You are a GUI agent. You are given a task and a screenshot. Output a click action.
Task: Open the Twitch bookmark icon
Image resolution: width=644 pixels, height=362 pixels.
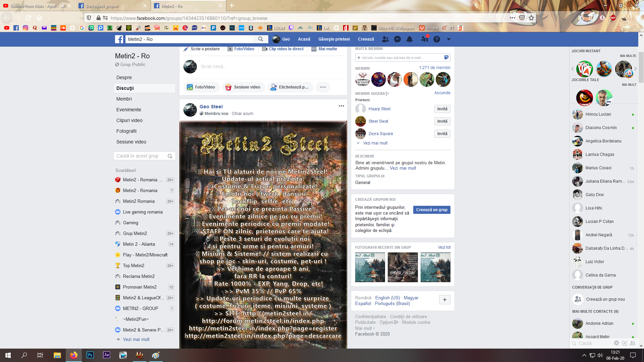tap(291, 28)
